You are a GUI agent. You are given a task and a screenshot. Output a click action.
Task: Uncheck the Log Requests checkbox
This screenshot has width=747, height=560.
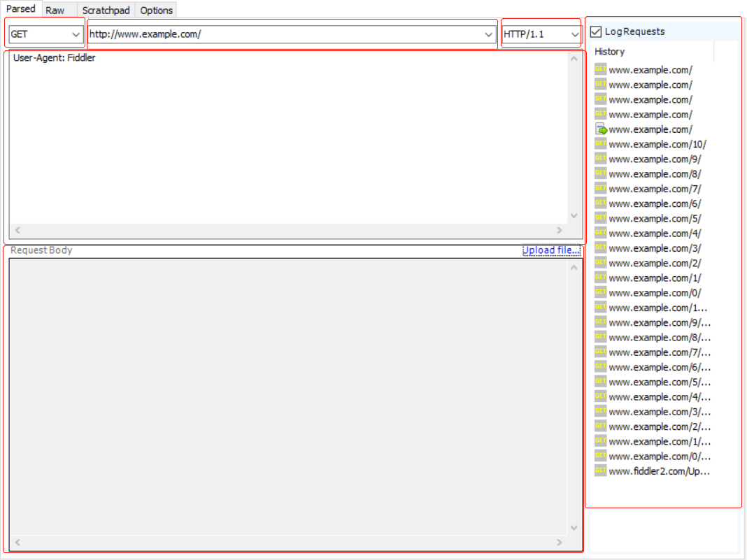click(x=596, y=31)
